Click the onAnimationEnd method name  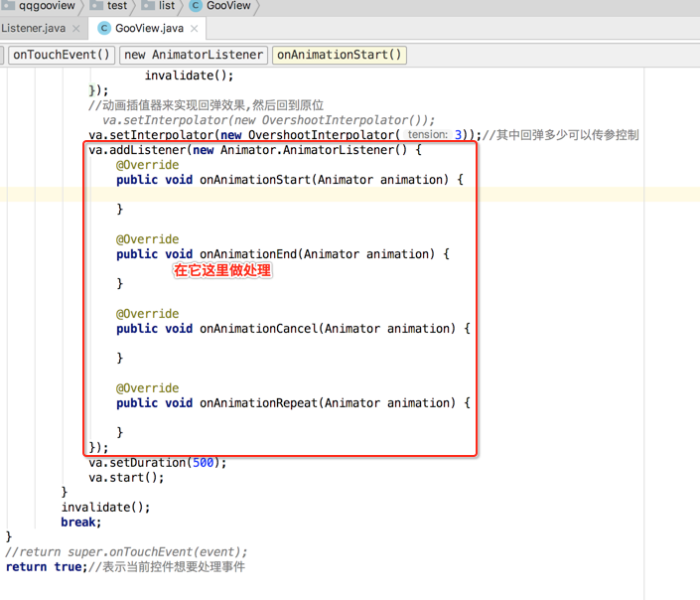248,254
